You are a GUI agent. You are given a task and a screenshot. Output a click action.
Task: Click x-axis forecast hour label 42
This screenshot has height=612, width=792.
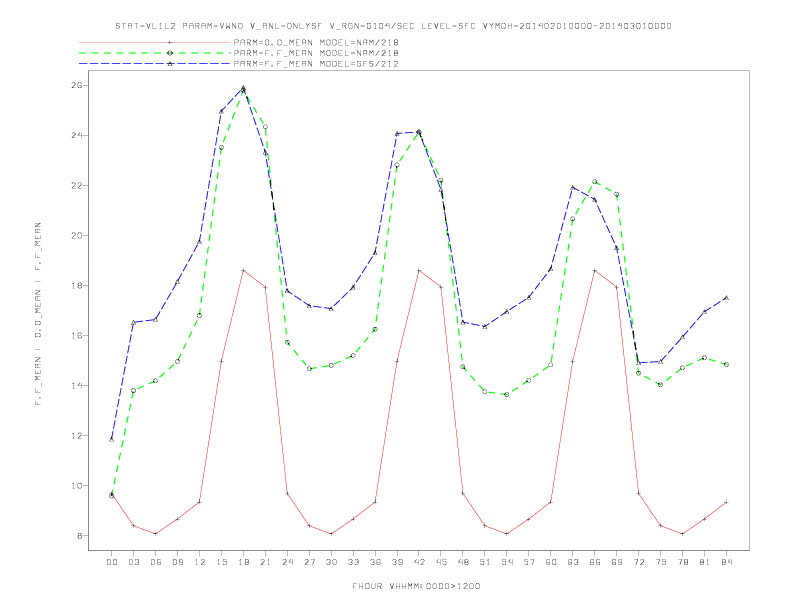(x=419, y=562)
